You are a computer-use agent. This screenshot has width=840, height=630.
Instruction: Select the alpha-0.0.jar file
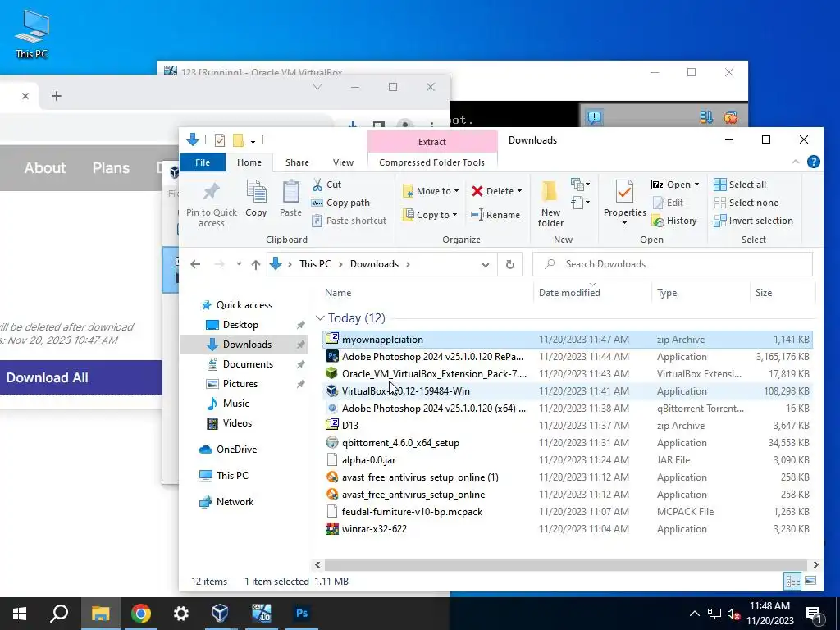(x=568, y=460)
